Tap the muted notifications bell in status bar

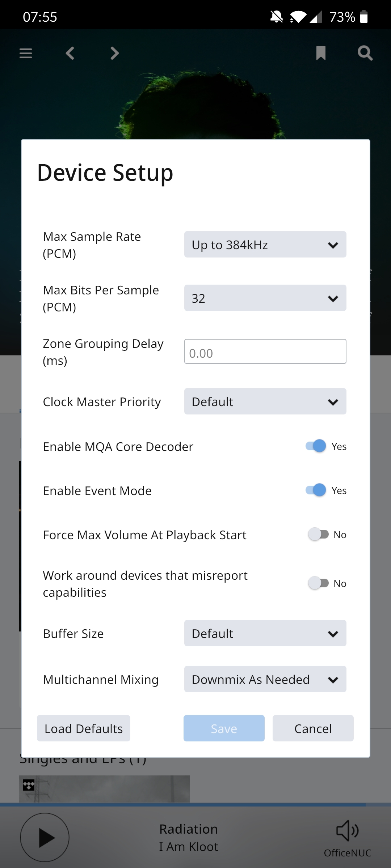(x=277, y=17)
